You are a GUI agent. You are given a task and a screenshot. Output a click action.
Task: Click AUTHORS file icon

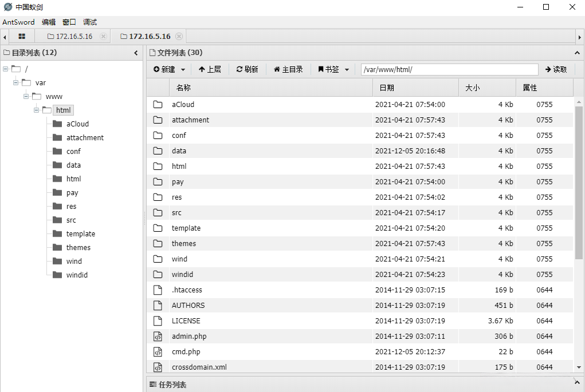pos(158,306)
